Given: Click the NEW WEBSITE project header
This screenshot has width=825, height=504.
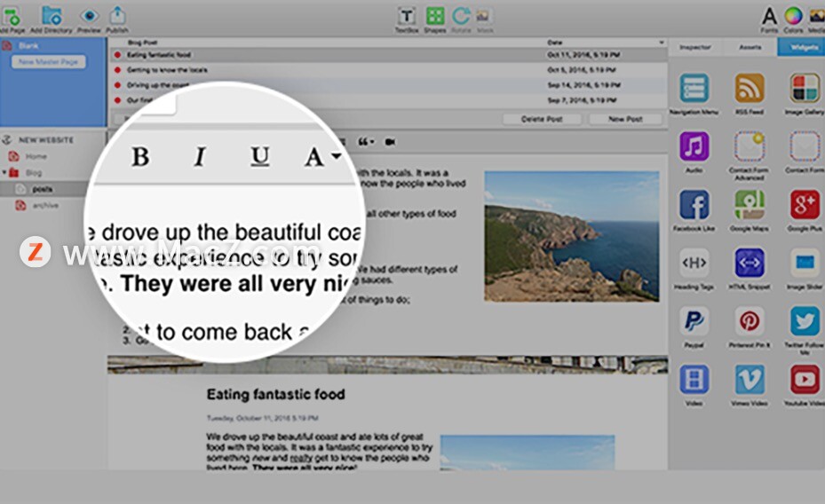Looking at the screenshot, I should coord(46,140).
